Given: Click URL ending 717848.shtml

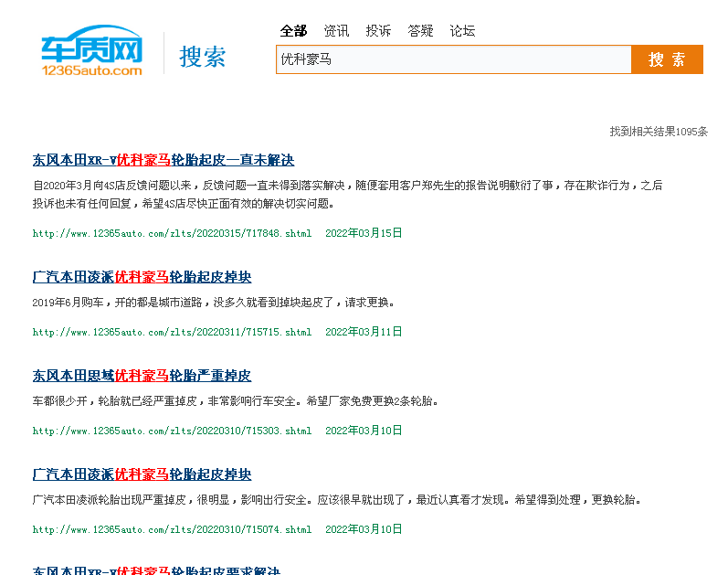Looking at the screenshot, I should pyautogui.click(x=172, y=233).
